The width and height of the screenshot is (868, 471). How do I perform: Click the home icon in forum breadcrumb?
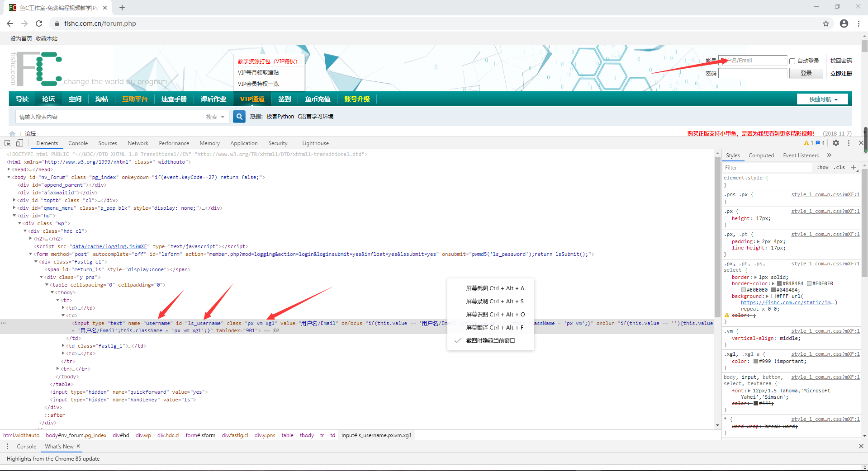12,134
